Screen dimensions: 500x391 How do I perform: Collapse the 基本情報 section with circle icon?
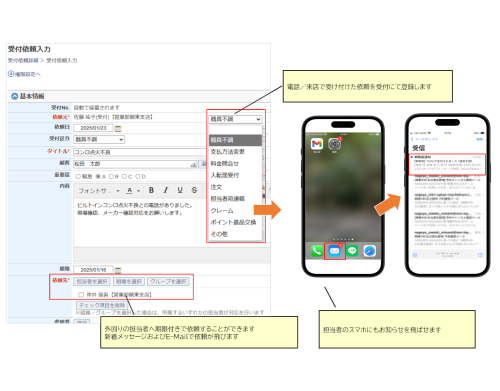(15, 96)
